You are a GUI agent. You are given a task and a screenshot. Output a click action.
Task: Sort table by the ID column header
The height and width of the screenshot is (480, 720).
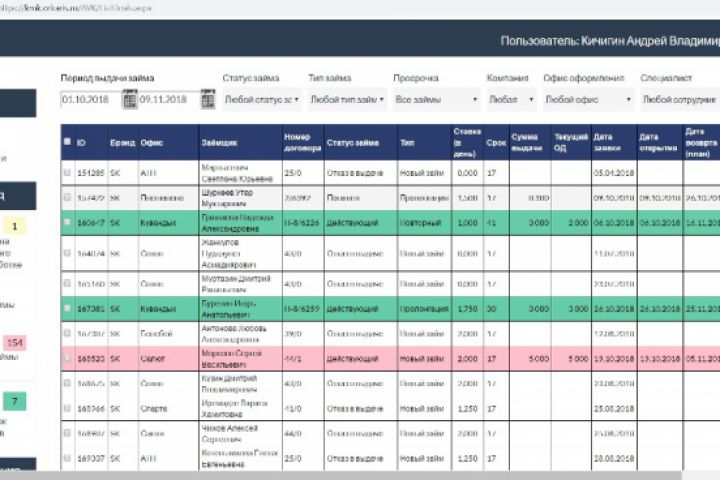[81, 143]
